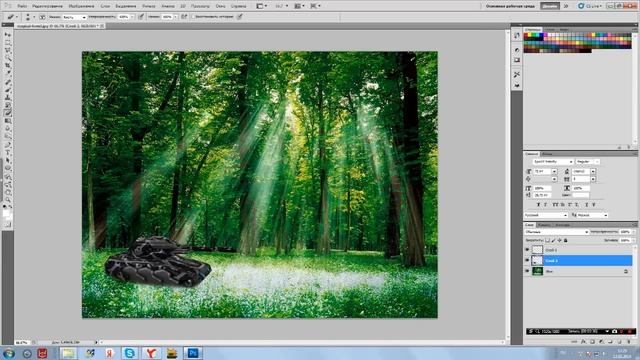Open the Редактирование menu
640x360 pixels.
(x=47, y=6)
